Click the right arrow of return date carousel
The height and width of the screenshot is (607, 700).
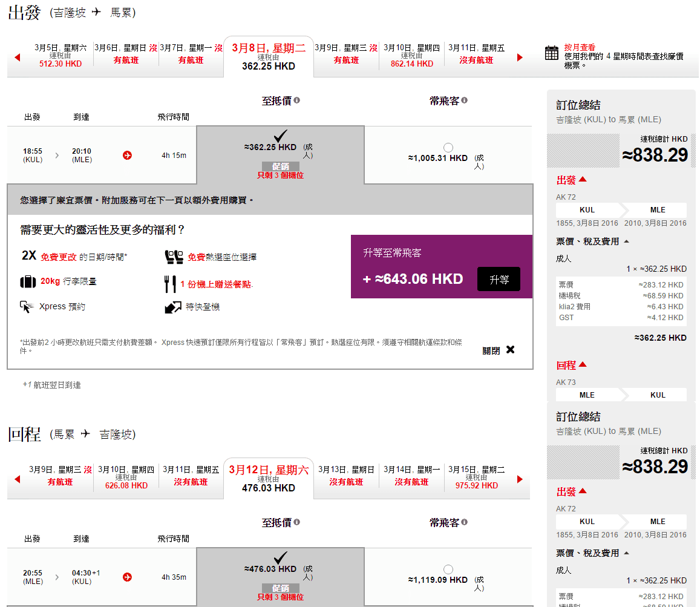[520, 479]
